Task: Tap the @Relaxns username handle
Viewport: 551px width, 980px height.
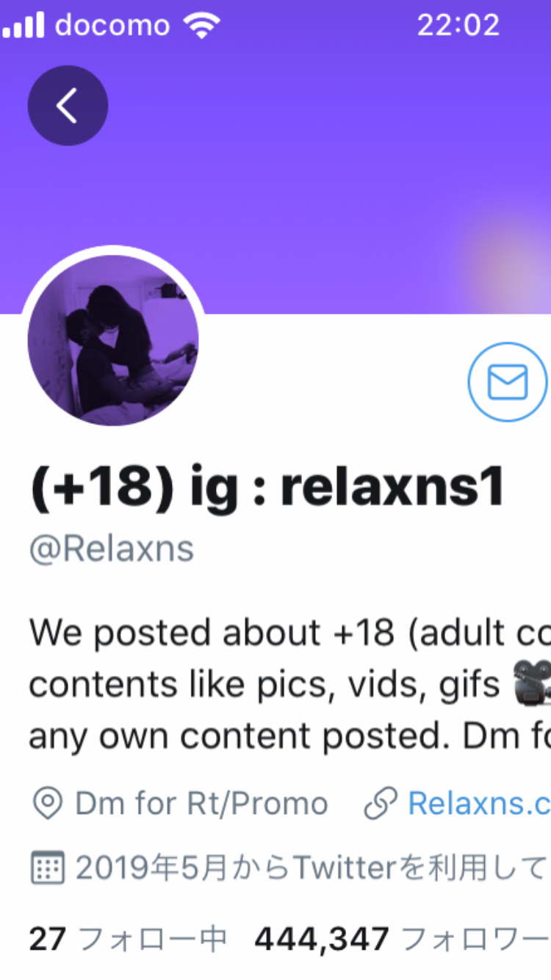Action: point(112,549)
